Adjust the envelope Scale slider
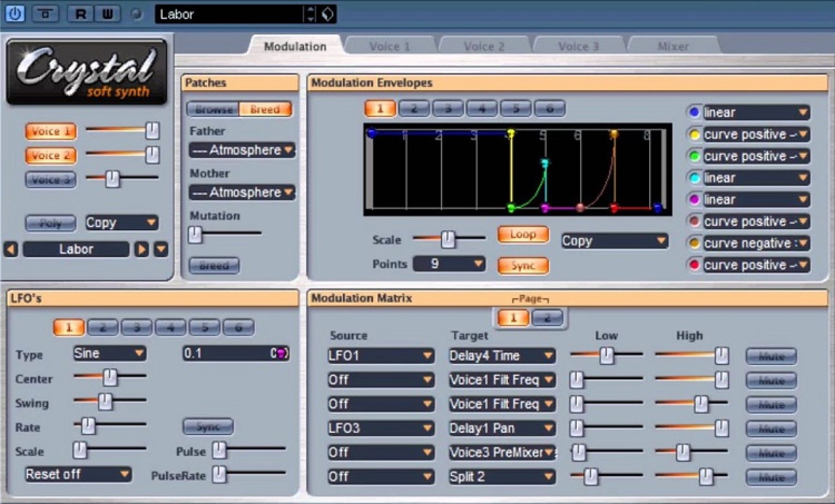Screen dimensions: 835x504 click(x=448, y=238)
